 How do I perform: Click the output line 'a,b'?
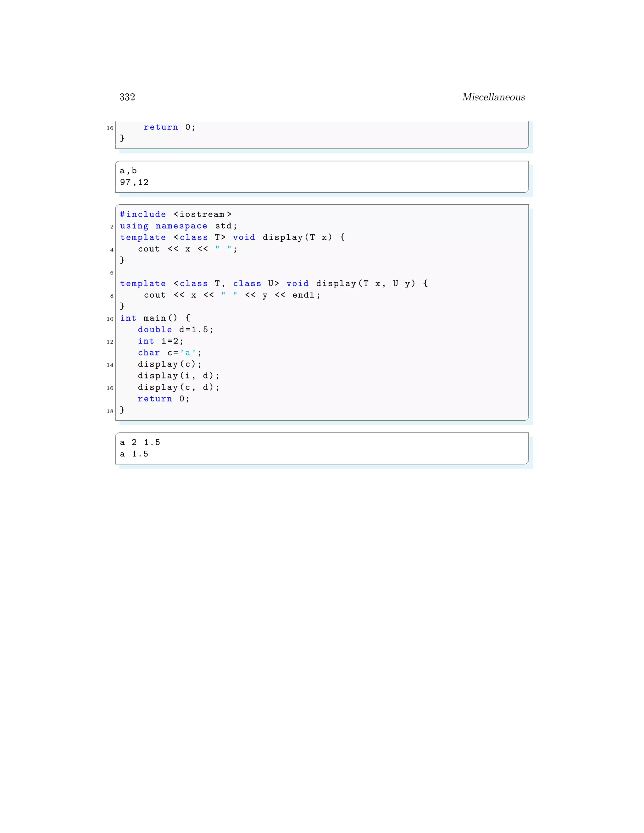point(128,171)
